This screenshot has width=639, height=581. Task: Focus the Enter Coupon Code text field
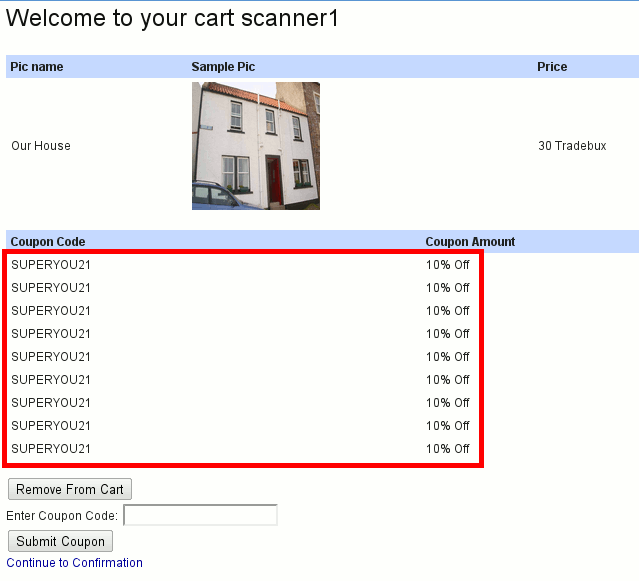(200, 516)
